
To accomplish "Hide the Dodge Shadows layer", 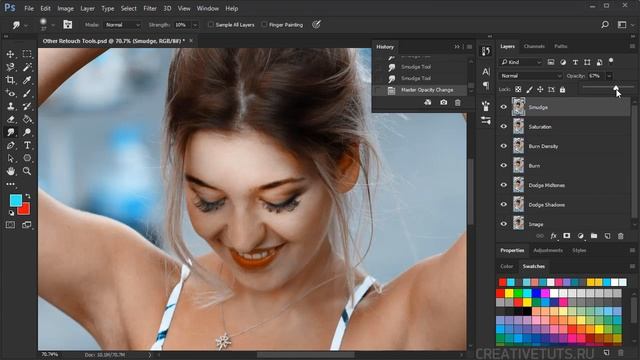I will [504, 204].
